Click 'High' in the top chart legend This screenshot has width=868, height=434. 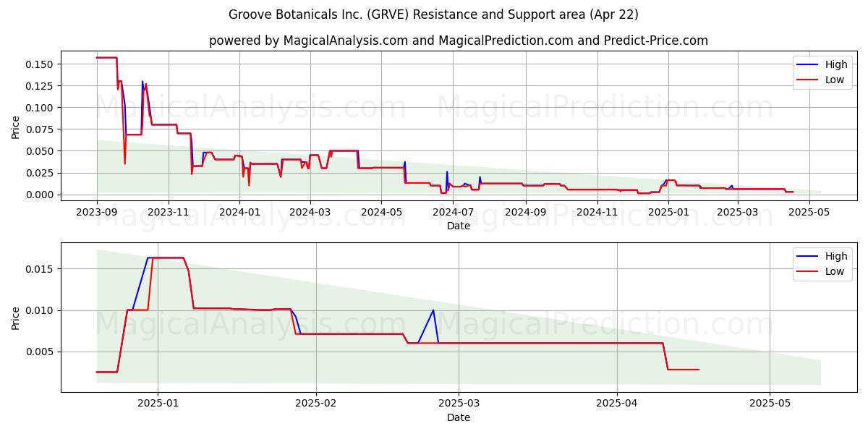836,64
